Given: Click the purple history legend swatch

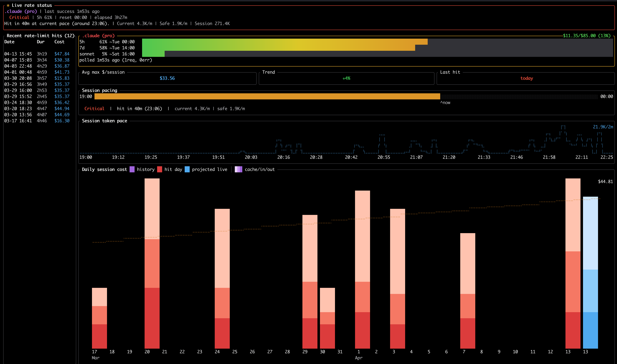Looking at the screenshot, I should [132, 169].
